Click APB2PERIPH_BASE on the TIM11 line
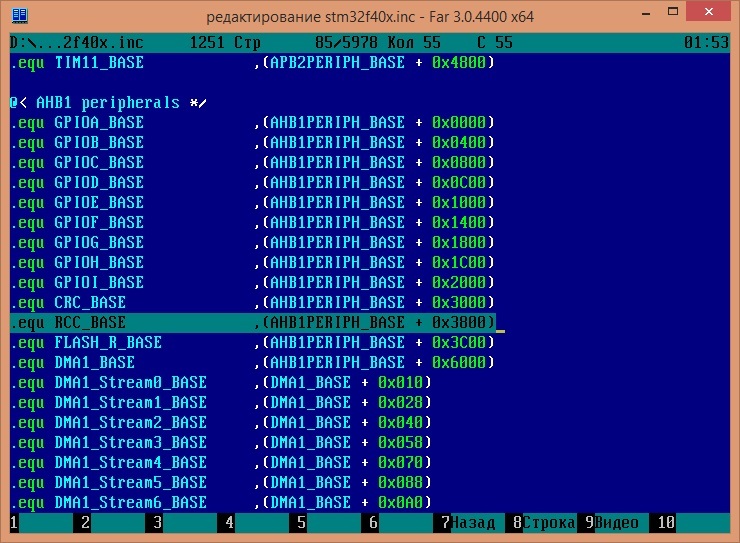This screenshot has width=740, height=543. pos(337,63)
